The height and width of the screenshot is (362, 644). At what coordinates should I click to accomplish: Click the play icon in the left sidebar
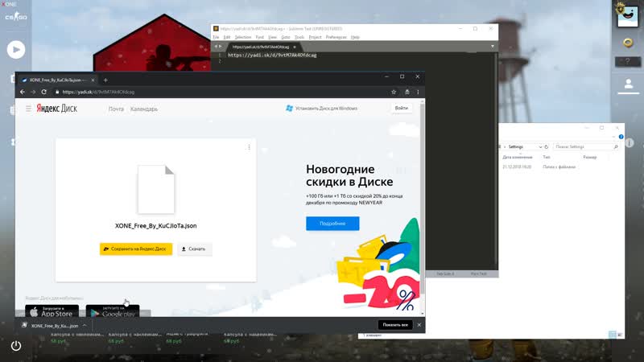[x=15, y=50]
